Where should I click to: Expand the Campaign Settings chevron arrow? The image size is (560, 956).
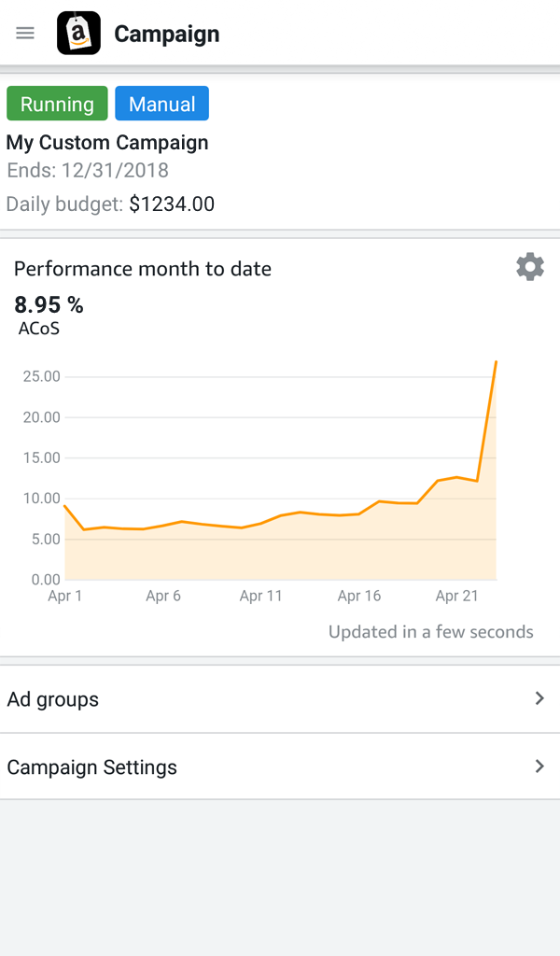coord(539,766)
